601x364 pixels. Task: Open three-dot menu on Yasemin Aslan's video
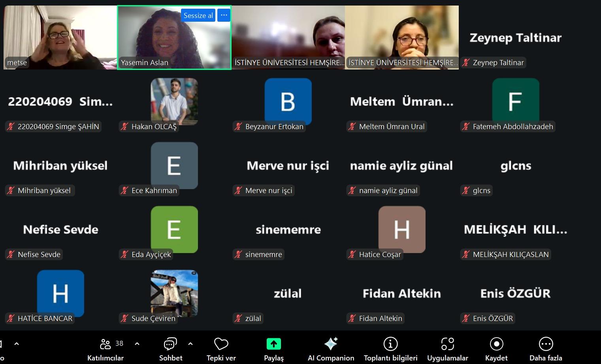pos(224,15)
